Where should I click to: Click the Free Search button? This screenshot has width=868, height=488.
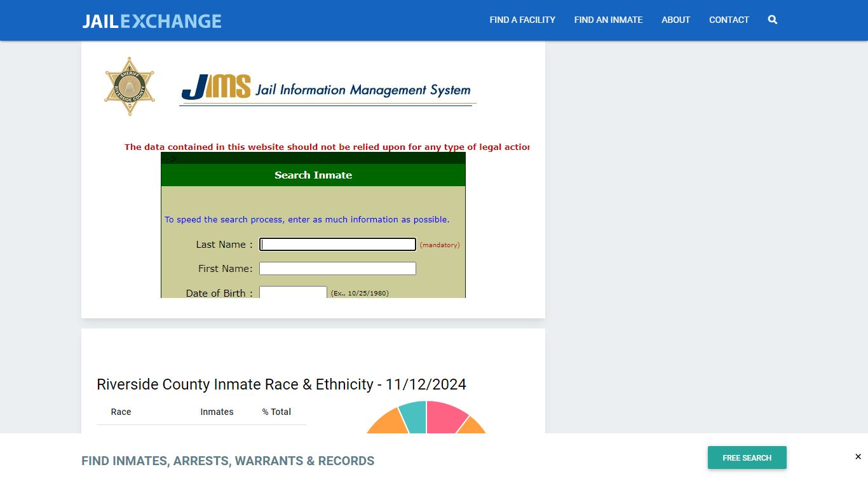[747, 457]
